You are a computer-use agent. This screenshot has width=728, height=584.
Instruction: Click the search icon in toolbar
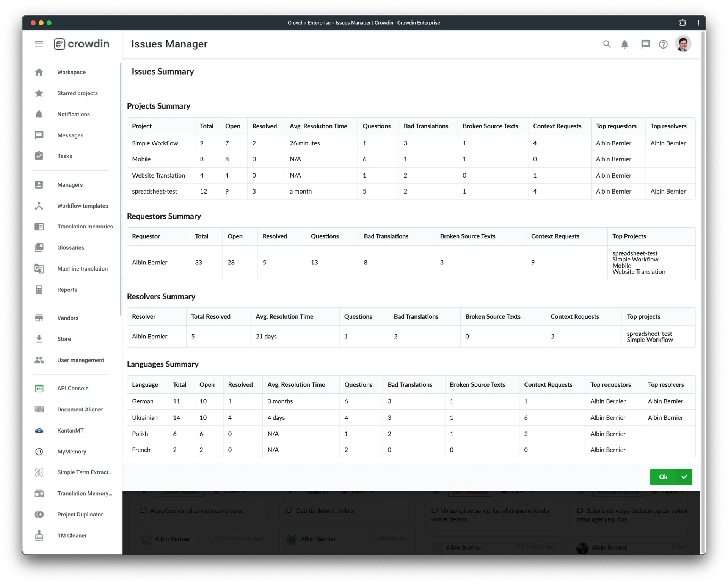pyautogui.click(x=607, y=44)
